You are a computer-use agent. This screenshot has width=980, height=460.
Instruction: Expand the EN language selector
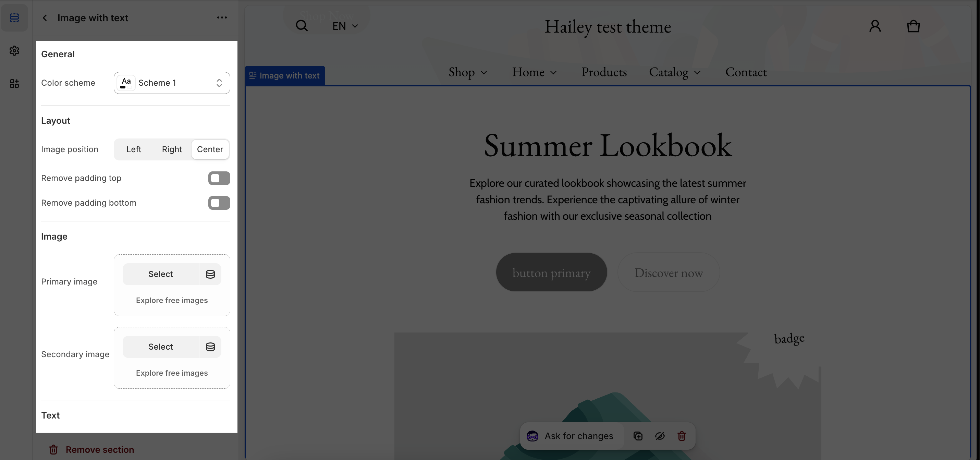[x=345, y=26]
